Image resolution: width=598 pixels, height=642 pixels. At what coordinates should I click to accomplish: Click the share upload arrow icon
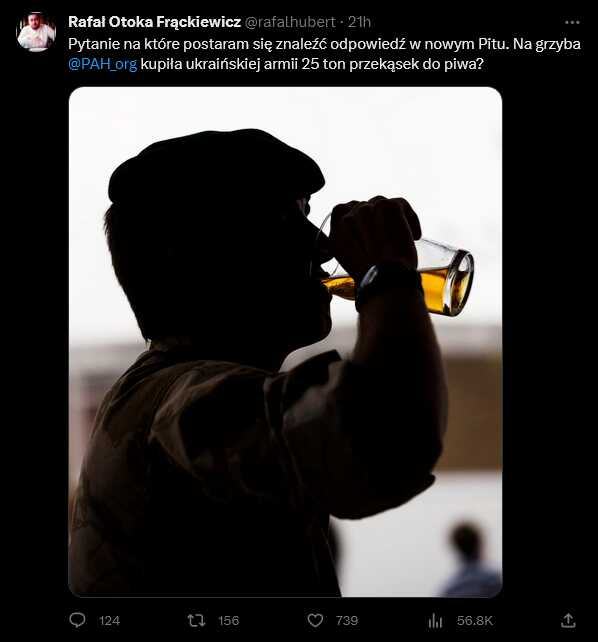point(568,620)
